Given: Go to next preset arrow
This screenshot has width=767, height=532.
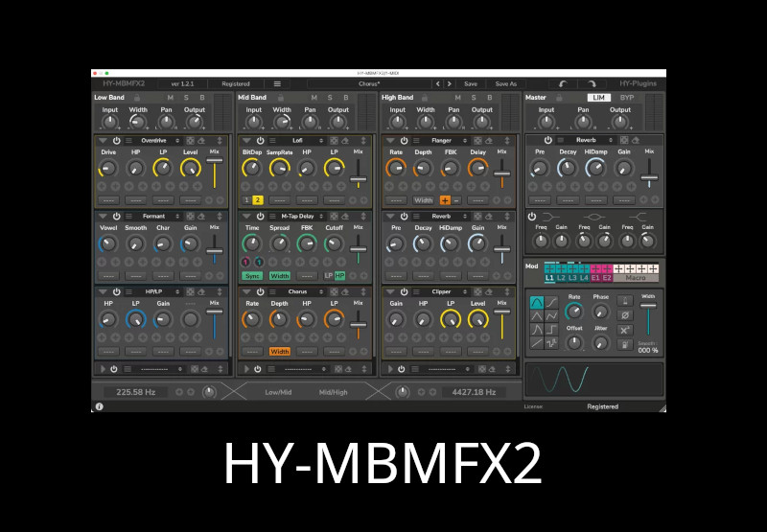Looking at the screenshot, I should tap(449, 84).
